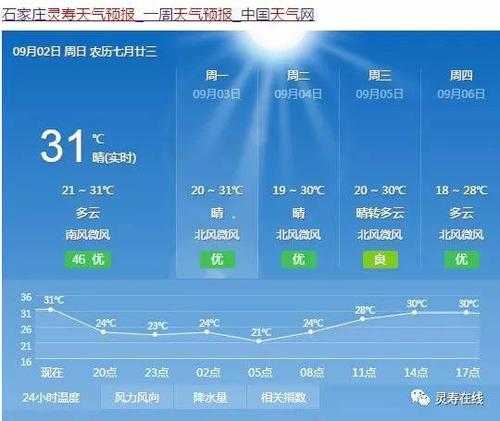Click the 晴(实时) condition text
The image size is (500, 421).
click(114, 158)
